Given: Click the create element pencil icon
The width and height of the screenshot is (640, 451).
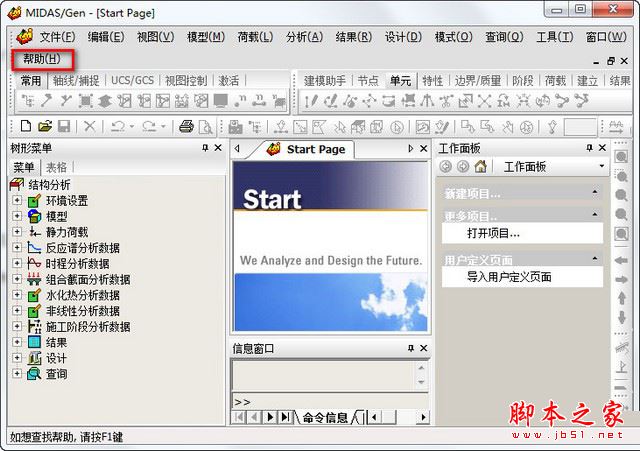Looking at the screenshot, I should point(311,100).
